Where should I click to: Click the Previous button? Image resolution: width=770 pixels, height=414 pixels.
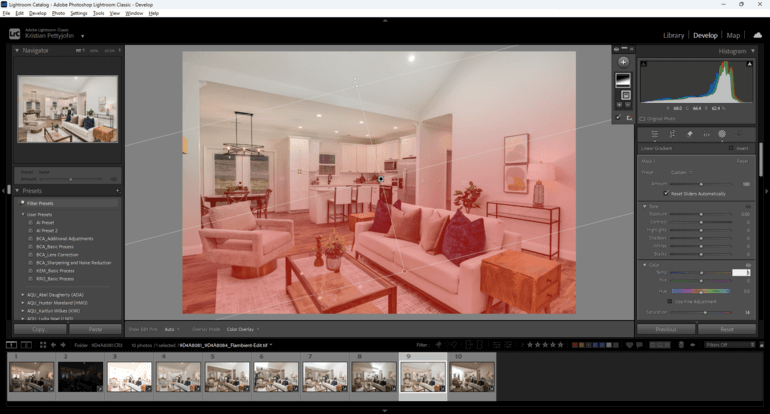point(666,329)
